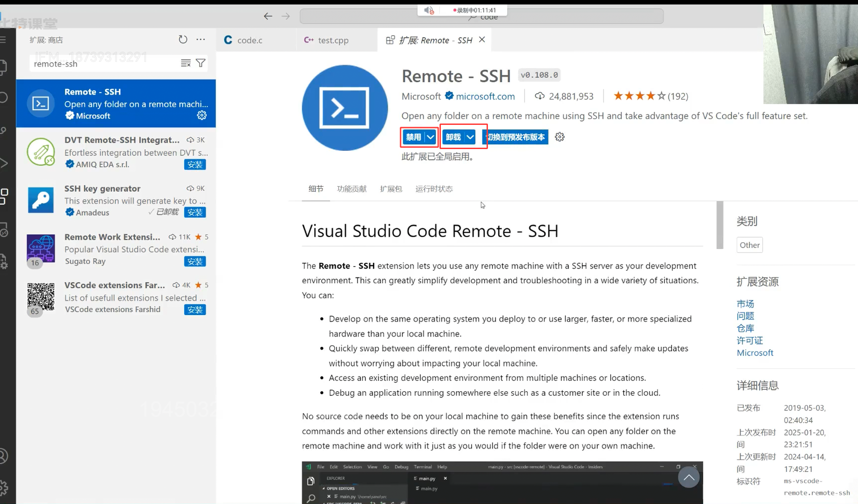The width and height of the screenshot is (858, 504).
Task: Click the 卸载 uninstall button
Action: coord(453,137)
